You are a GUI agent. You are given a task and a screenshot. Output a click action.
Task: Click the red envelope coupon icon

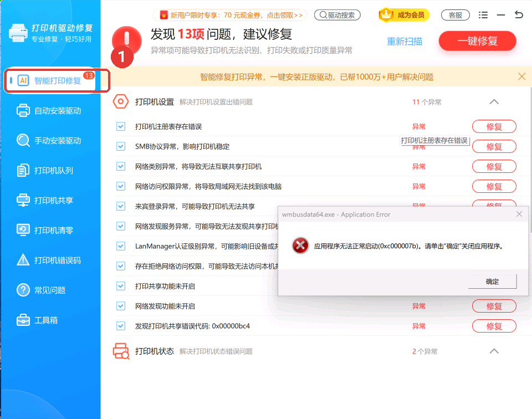164,15
